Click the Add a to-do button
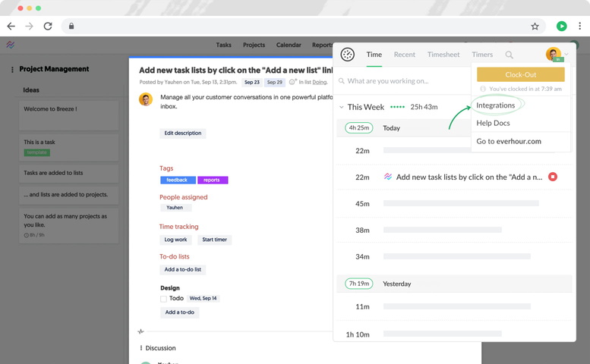Screen dimensions: 590x364 [180, 312]
